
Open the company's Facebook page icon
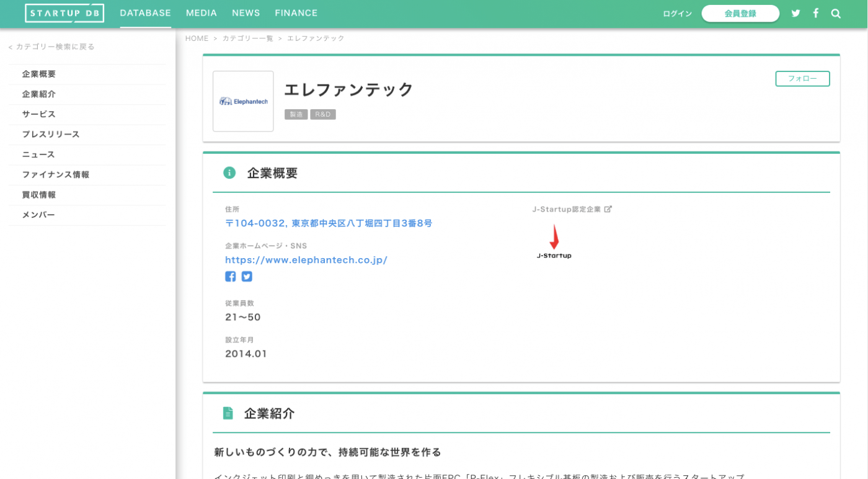click(231, 277)
